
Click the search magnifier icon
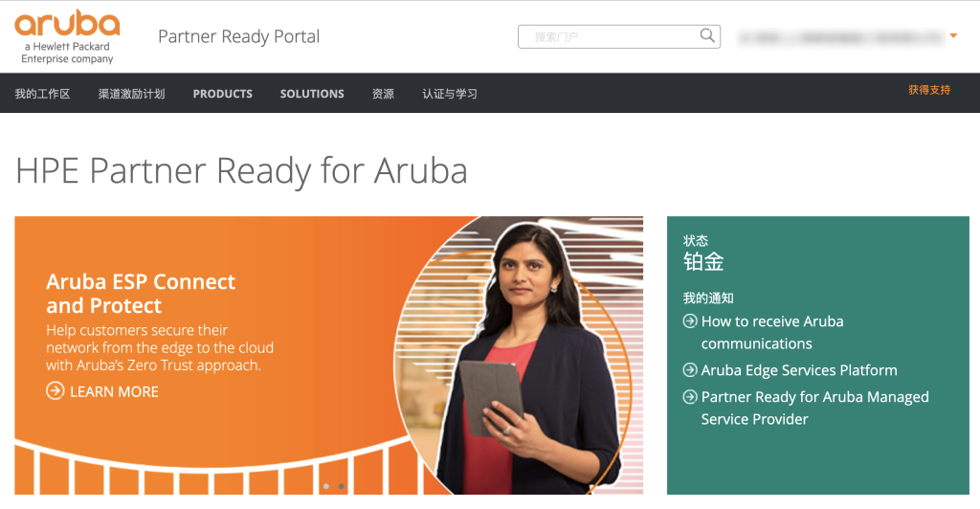click(x=707, y=35)
